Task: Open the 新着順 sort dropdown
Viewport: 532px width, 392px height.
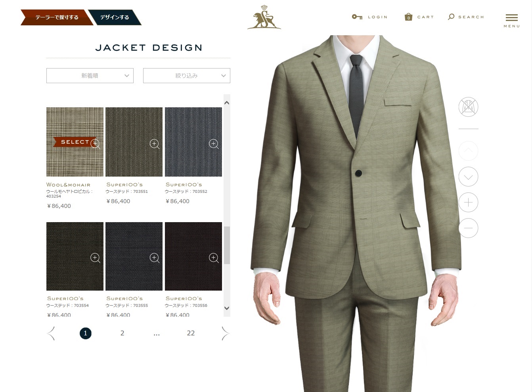Action: coord(90,76)
